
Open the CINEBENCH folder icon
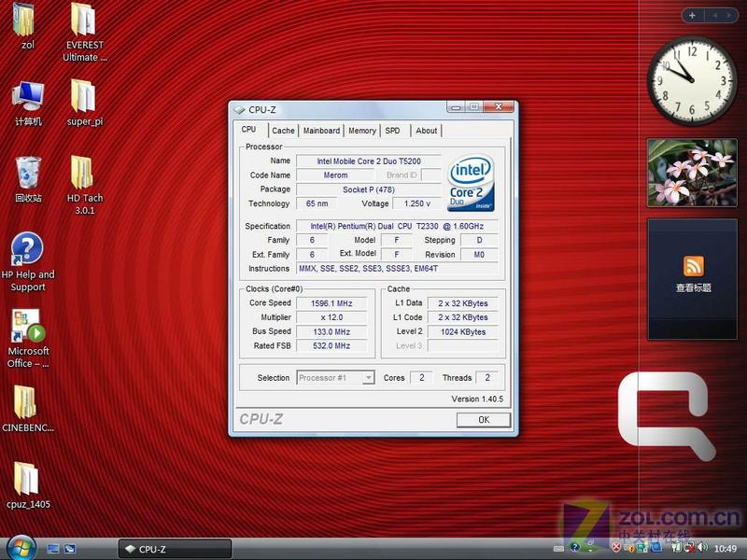click(x=27, y=409)
